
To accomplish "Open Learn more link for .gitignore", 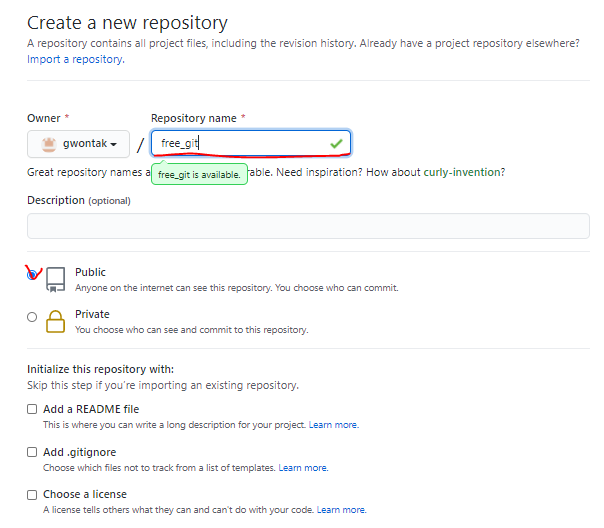I will point(303,468).
